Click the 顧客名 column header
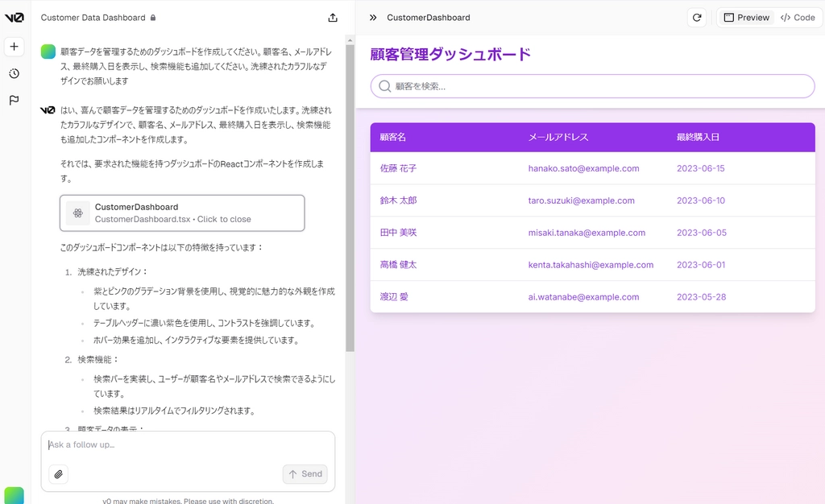Image resolution: width=825 pixels, height=504 pixels. (x=393, y=137)
